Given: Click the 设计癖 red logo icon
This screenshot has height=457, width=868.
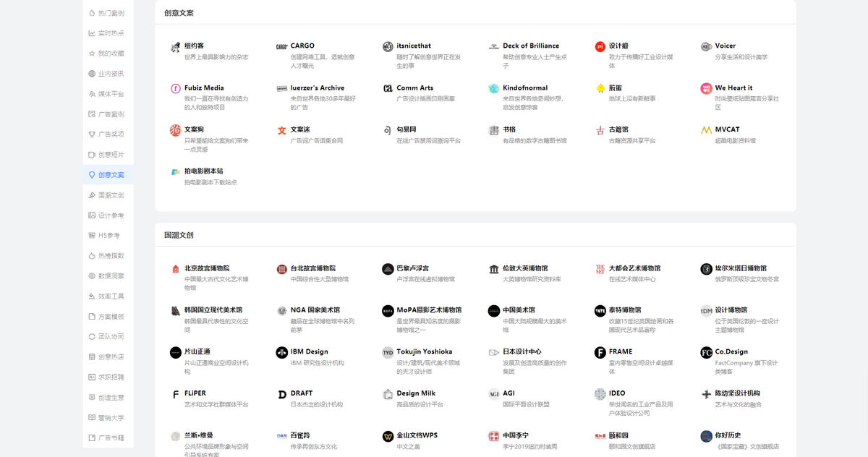Looking at the screenshot, I should click(x=600, y=46).
